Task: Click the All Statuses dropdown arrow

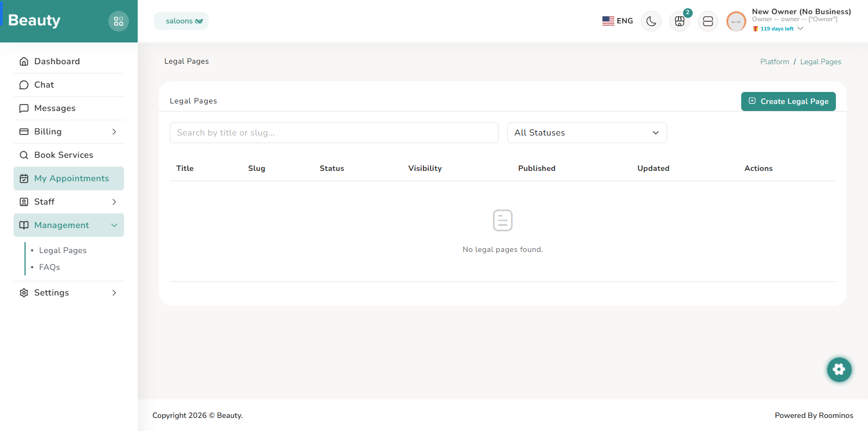Action: pyautogui.click(x=656, y=133)
